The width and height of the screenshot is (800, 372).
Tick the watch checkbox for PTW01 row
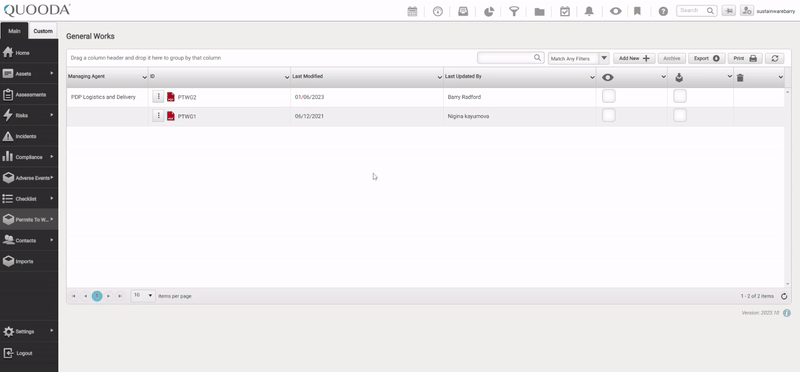[609, 115]
